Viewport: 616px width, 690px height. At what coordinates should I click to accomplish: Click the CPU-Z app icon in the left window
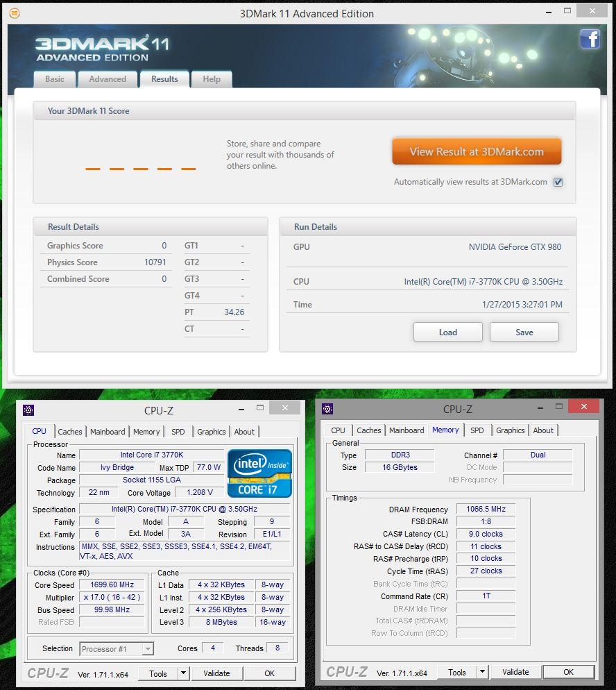pyautogui.click(x=28, y=410)
